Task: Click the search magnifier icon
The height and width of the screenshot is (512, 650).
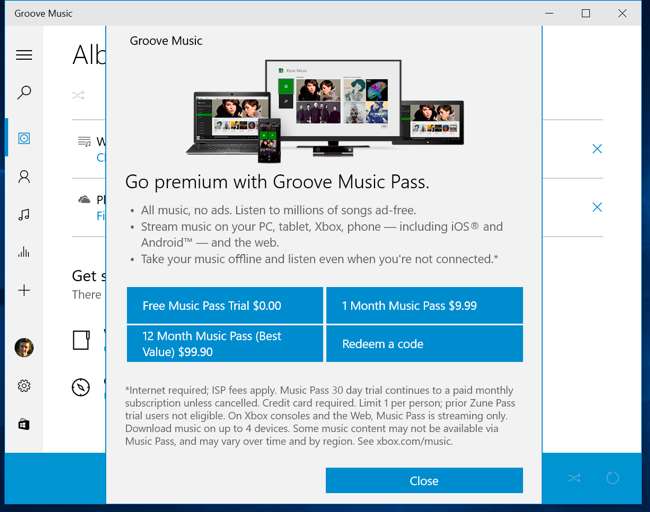Action: click(x=24, y=93)
